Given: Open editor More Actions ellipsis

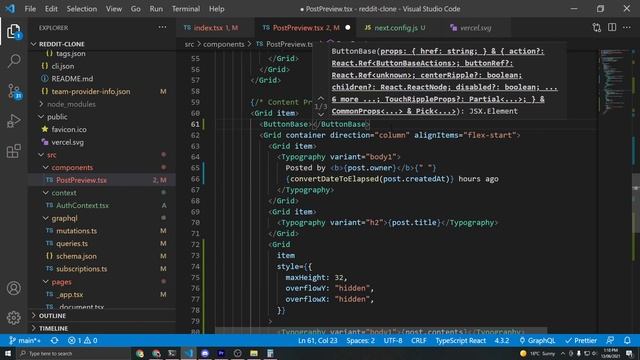Looking at the screenshot, I should click(627, 27).
